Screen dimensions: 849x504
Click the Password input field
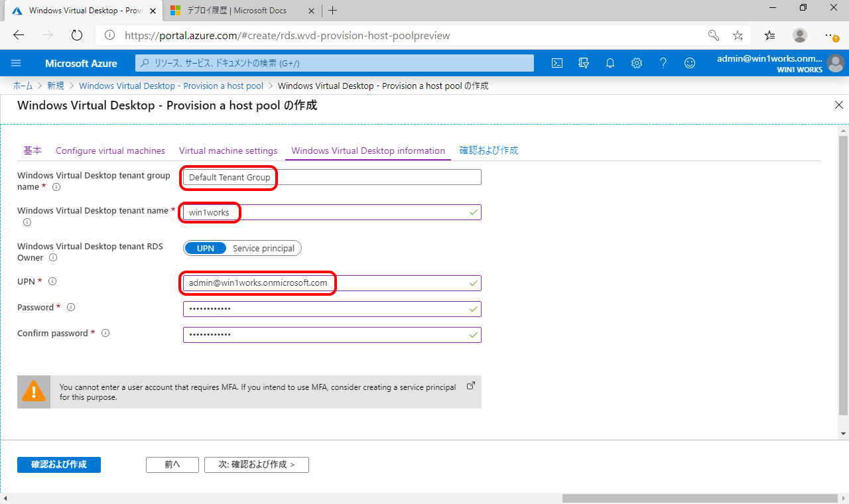pos(332,309)
